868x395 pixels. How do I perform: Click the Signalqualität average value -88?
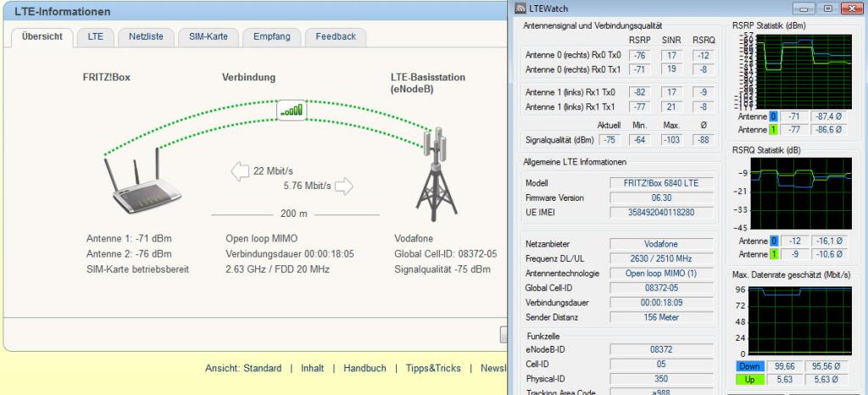click(704, 140)
